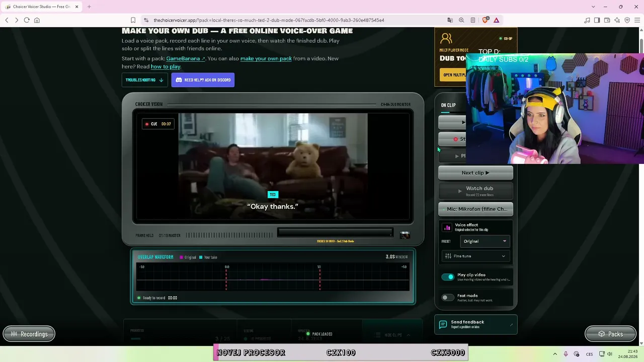Click the Send feedback chat bubble icon
The image size is (644, 362).
point(443,324)
